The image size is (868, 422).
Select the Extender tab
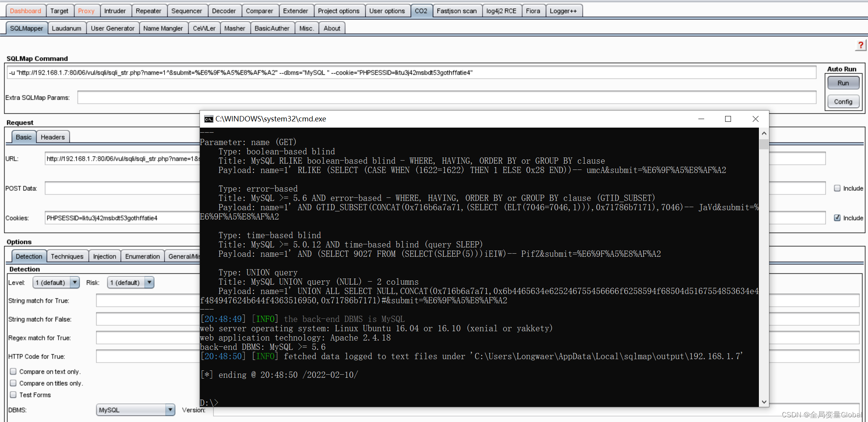point(295,11)
